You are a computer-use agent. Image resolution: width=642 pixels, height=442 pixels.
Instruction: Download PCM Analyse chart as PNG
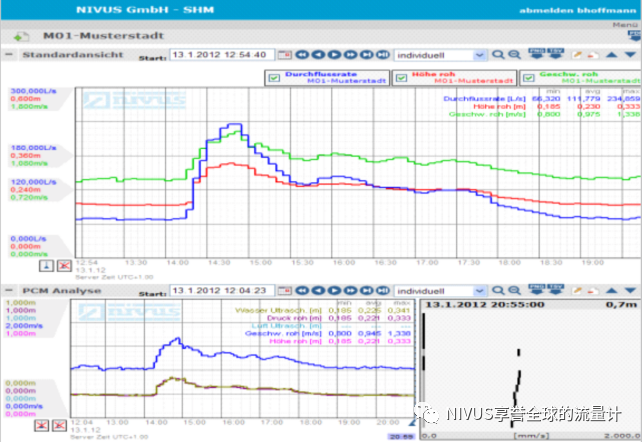click(537, 289)
